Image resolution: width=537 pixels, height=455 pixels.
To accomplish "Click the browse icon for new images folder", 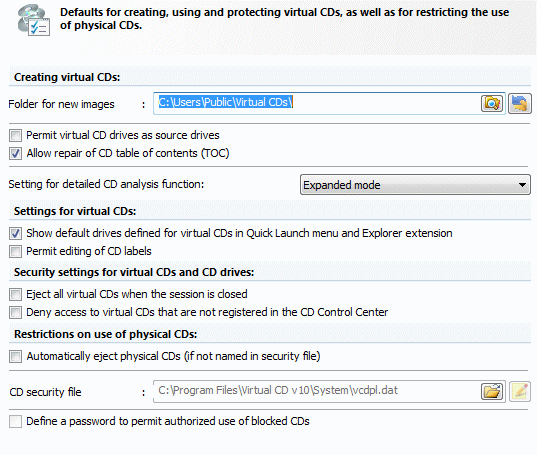I will coord(492,103).
